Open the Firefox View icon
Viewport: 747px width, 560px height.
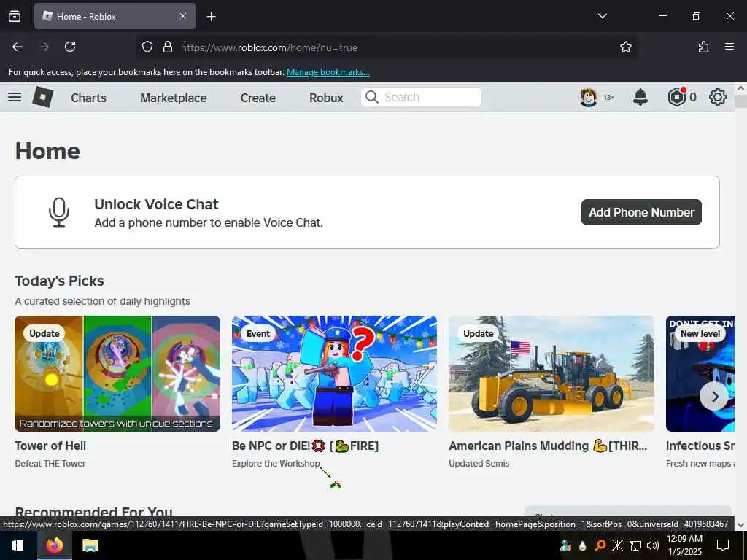pyautogui.click(x=15, y=17)
